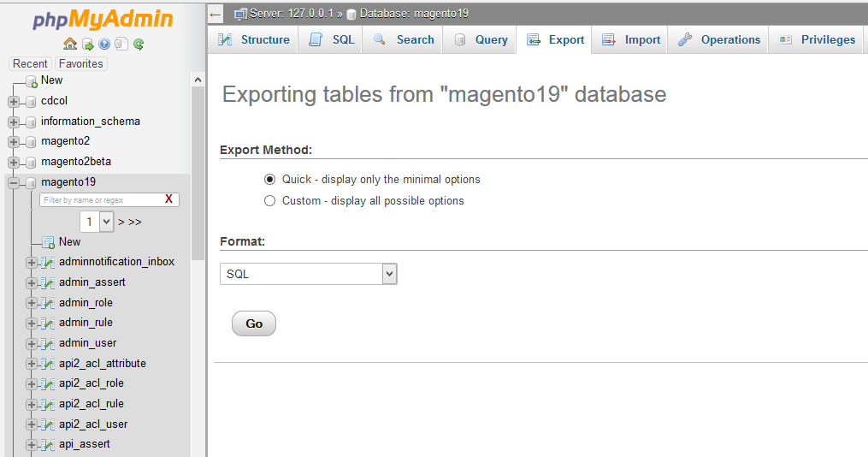This screenshot has width=868, height=457.
Task: Open the Structure tab
Action: [x=254, y=40]
